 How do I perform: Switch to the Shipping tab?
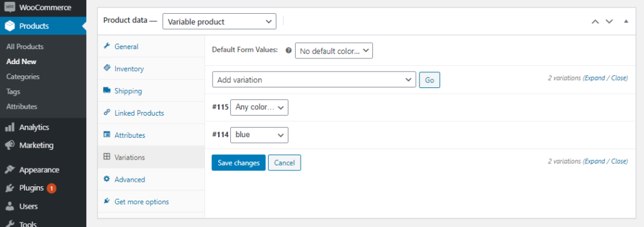pos(151,91)
